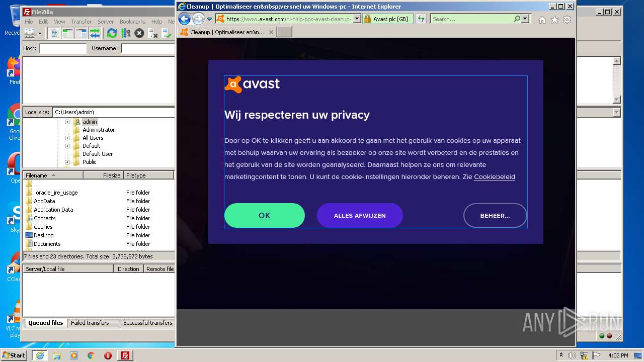The height and width of the screenshot is (362, 644).
Task: Open IE Tools gear icon
Action: coord(567,20)
